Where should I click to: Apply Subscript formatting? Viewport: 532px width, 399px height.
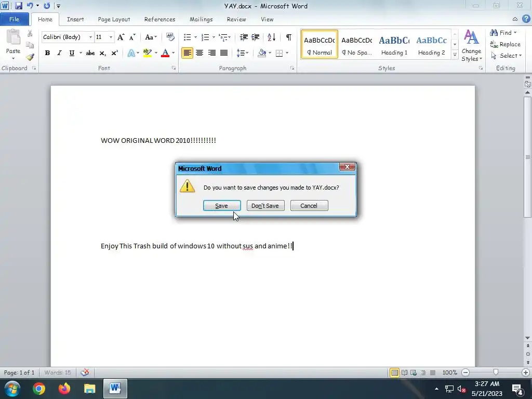tap(102, 53)
